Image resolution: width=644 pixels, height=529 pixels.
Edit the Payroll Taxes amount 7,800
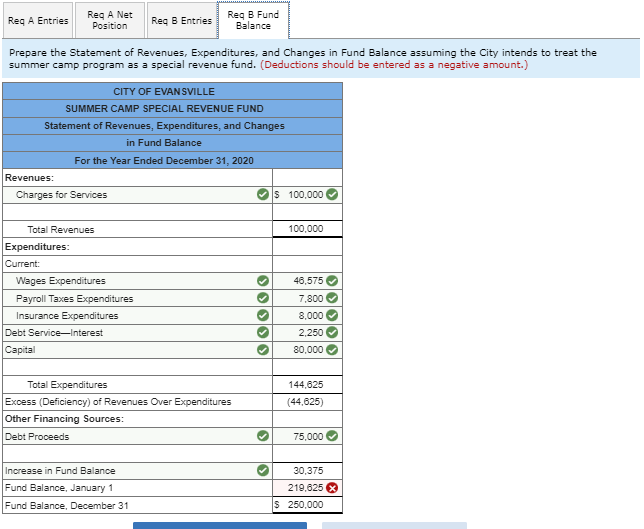(307, 298)
